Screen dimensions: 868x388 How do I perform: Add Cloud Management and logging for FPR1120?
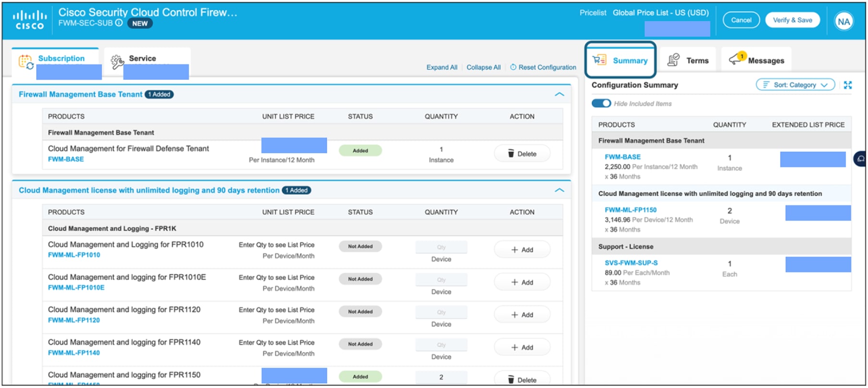(x=522, y=315)
